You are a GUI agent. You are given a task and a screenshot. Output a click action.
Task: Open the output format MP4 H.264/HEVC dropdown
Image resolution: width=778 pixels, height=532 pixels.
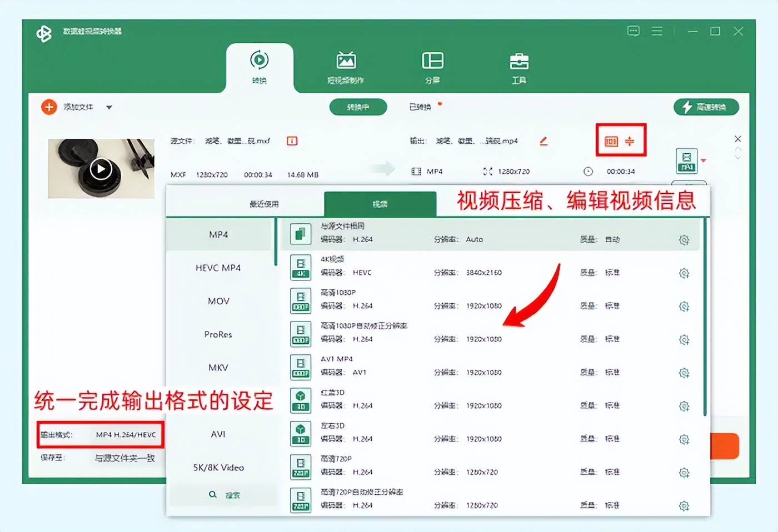click(126, 435)
